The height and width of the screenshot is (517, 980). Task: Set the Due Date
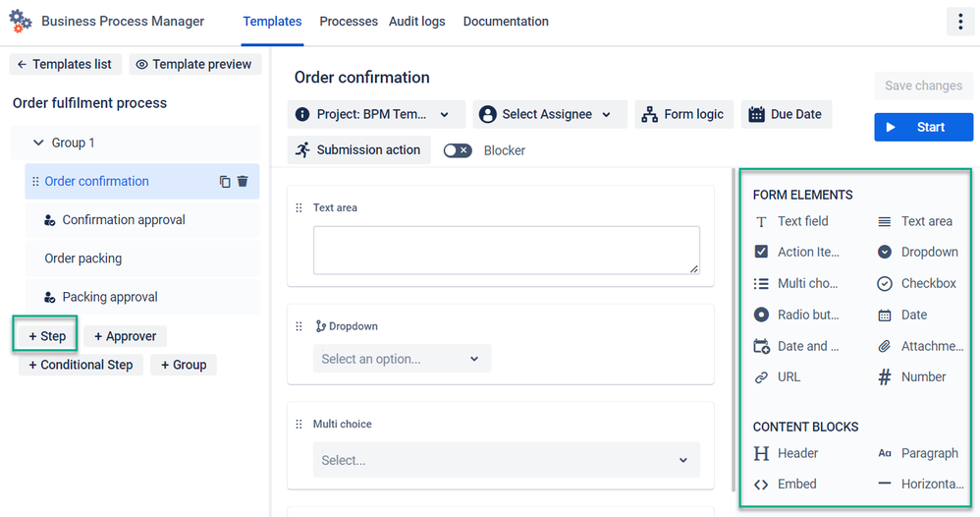(x=787, y=114)
